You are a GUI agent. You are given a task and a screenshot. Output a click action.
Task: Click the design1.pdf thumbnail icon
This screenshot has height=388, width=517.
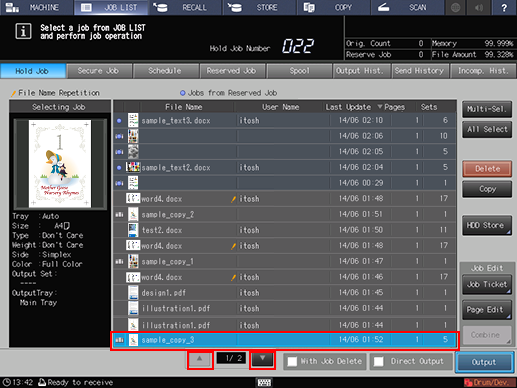(x=133, y=293)
